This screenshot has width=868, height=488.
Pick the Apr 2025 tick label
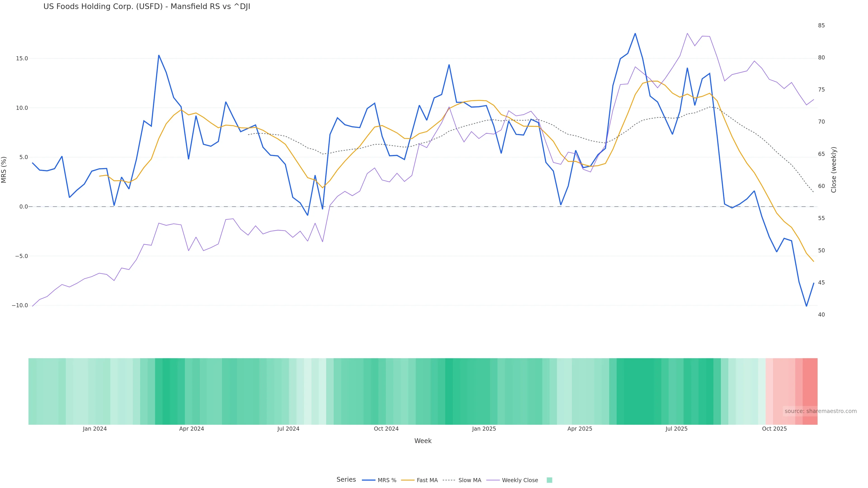click(580, 429)
